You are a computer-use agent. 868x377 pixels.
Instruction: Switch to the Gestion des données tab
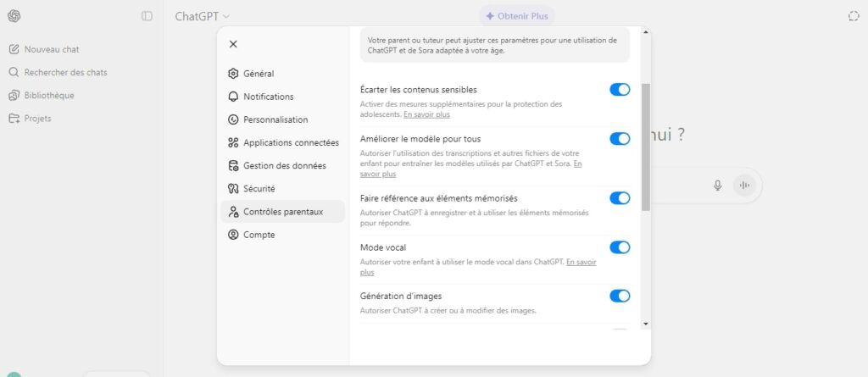283,165
